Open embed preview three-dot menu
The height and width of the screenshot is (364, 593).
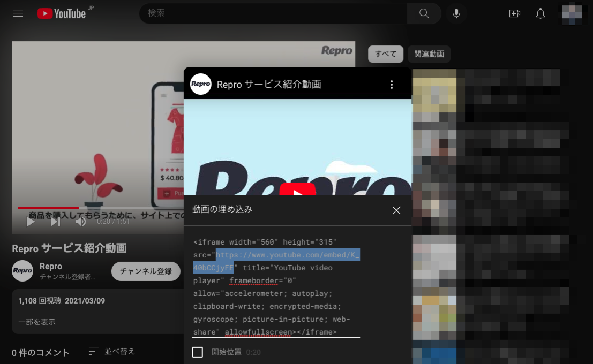point(392,84)
